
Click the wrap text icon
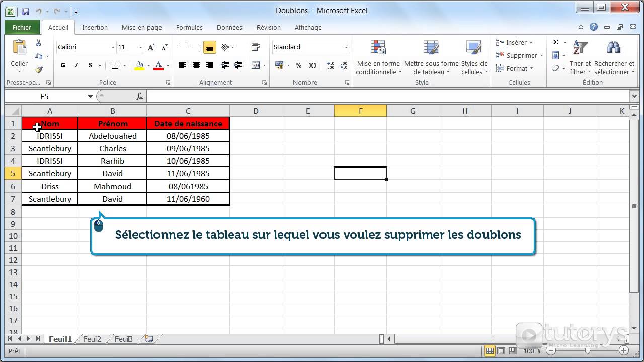click(x=255, y=47)
